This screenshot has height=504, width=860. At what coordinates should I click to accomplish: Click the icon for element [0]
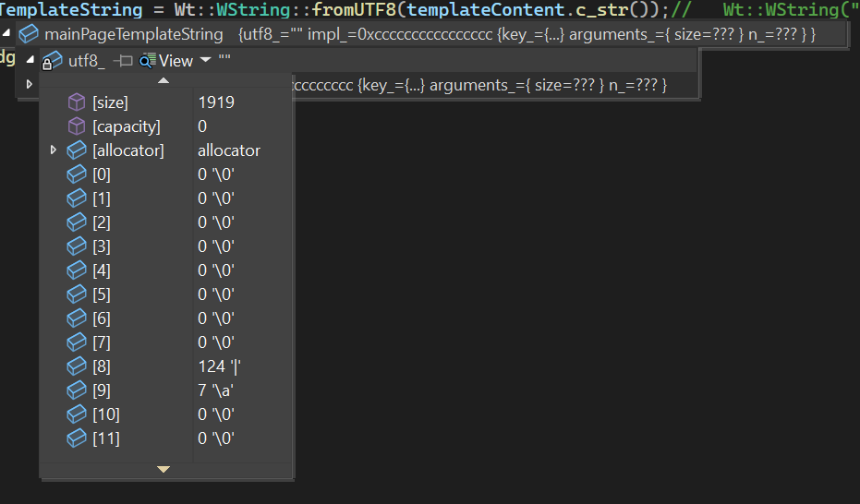77,174
